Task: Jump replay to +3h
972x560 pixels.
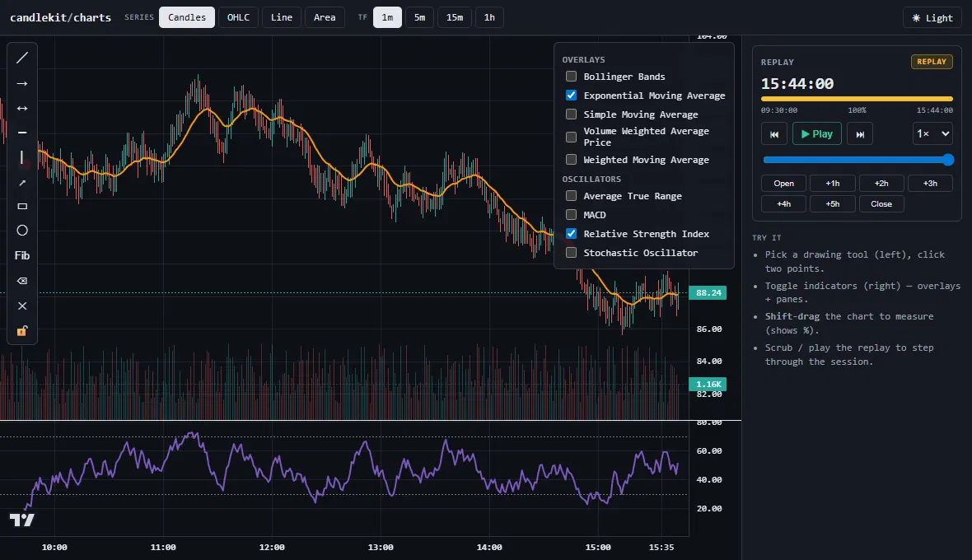Action: (x=930, y=184)
